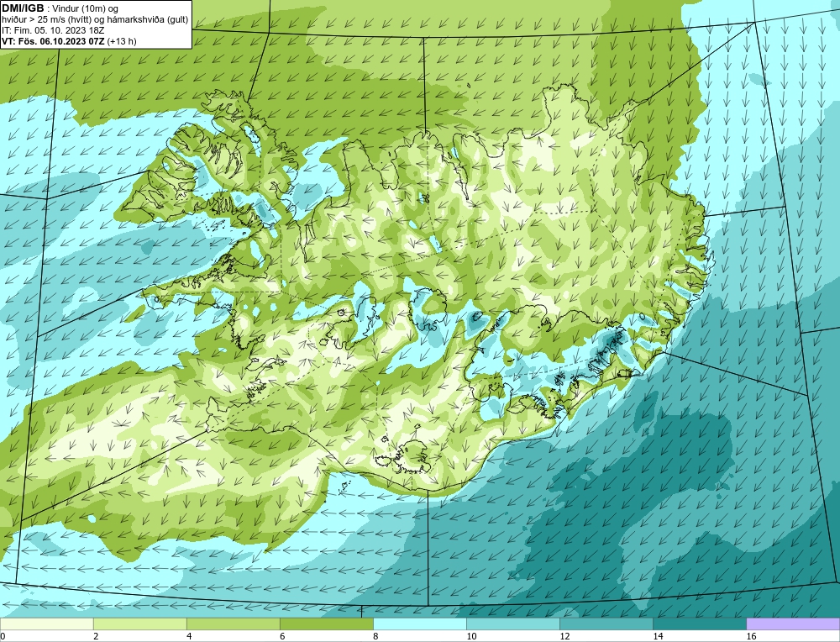840x642 pixels.
Task: Click the legend label '6'
Action: (x=282, y=636)
